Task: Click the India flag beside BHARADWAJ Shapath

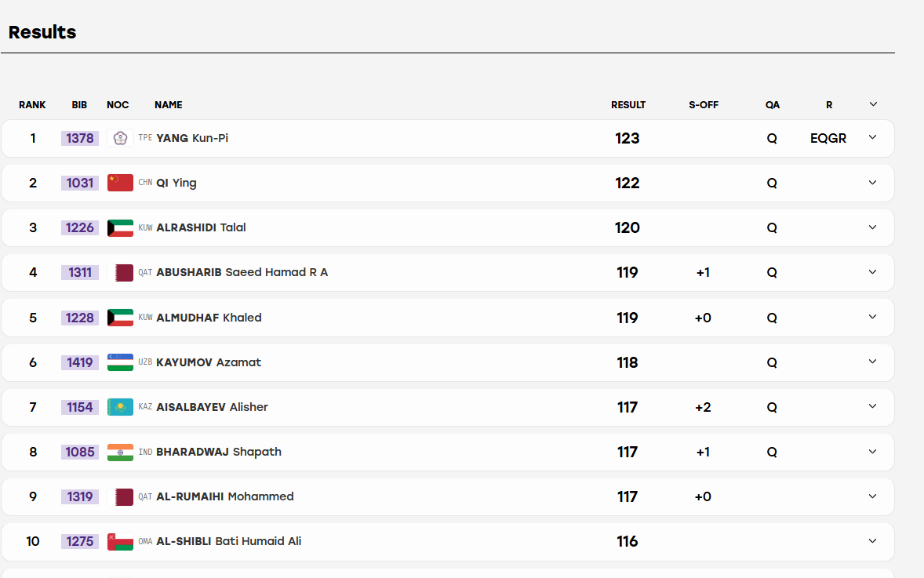Action: click(120, 452)
